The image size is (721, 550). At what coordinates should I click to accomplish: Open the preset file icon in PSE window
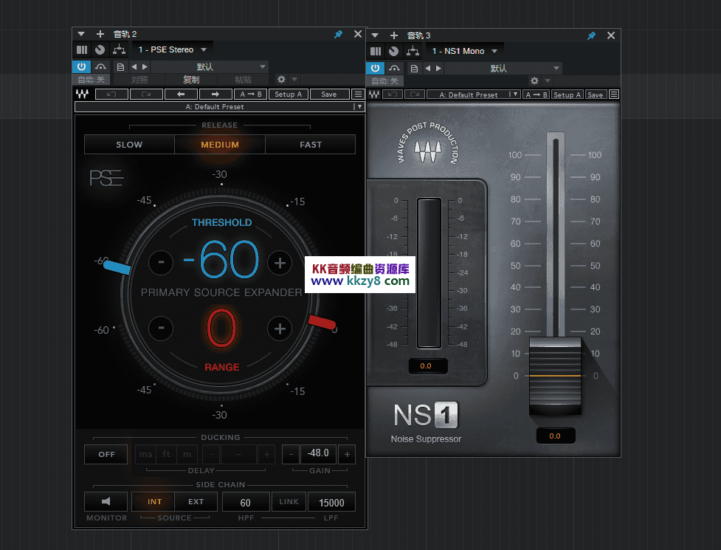(x=120, y=67)
